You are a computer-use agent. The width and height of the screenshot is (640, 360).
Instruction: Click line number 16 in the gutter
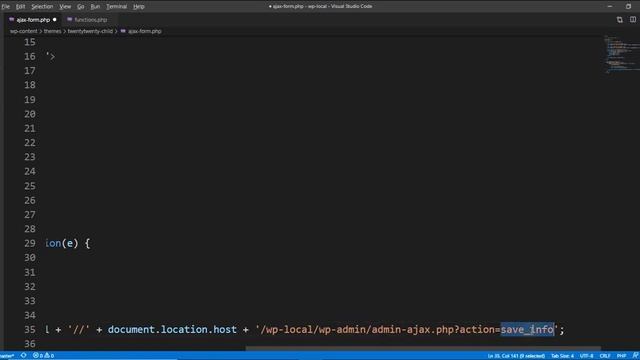[30, 57]
